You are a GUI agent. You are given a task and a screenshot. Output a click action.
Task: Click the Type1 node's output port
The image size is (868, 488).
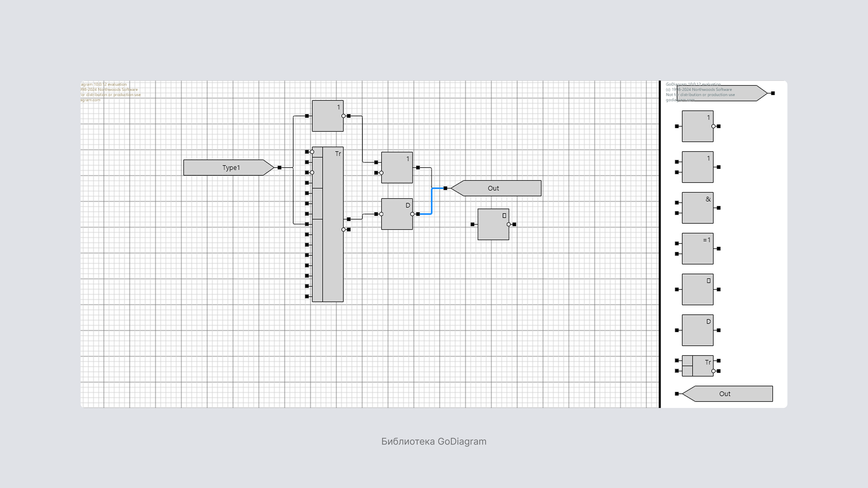click(279, 167)
